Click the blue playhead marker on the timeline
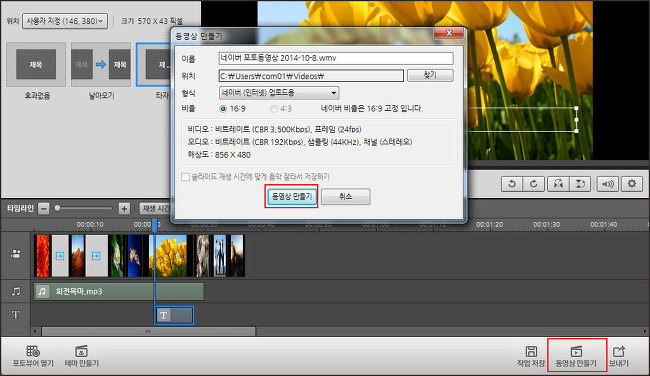Viewport: 650px width, 376px height. coord(155,225)
